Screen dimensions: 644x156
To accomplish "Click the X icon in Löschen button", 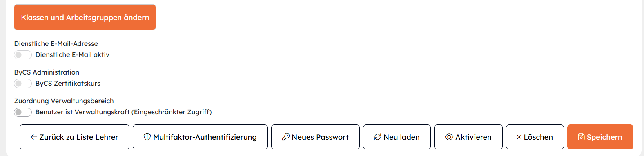I will (519, 137).
